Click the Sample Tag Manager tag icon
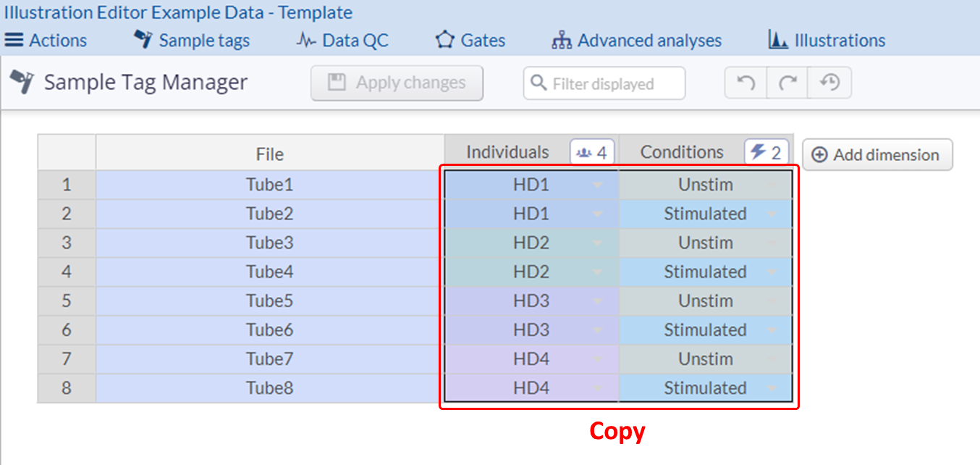This screenshot has width=980, height=465. click(20, 83)
